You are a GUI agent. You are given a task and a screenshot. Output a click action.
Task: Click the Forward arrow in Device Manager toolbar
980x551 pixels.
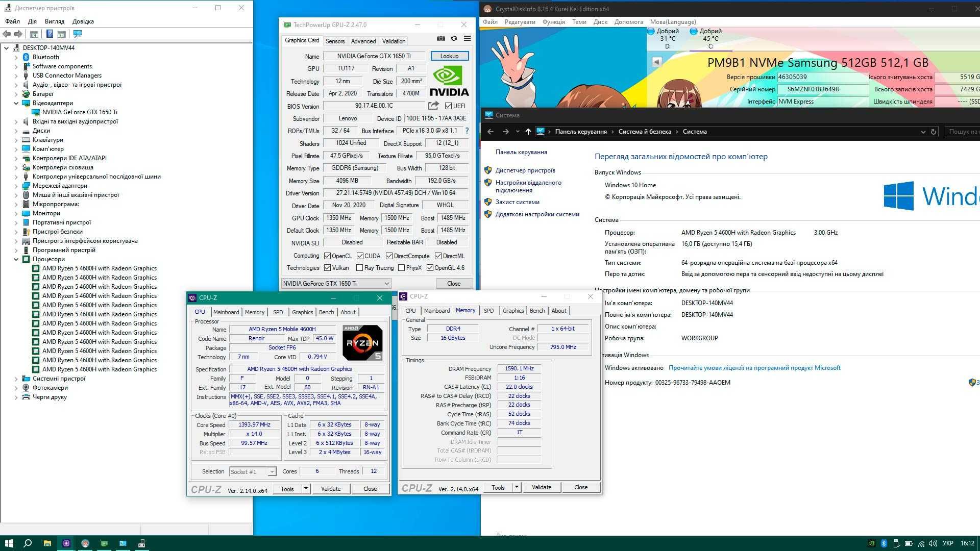tap(18, 34)
